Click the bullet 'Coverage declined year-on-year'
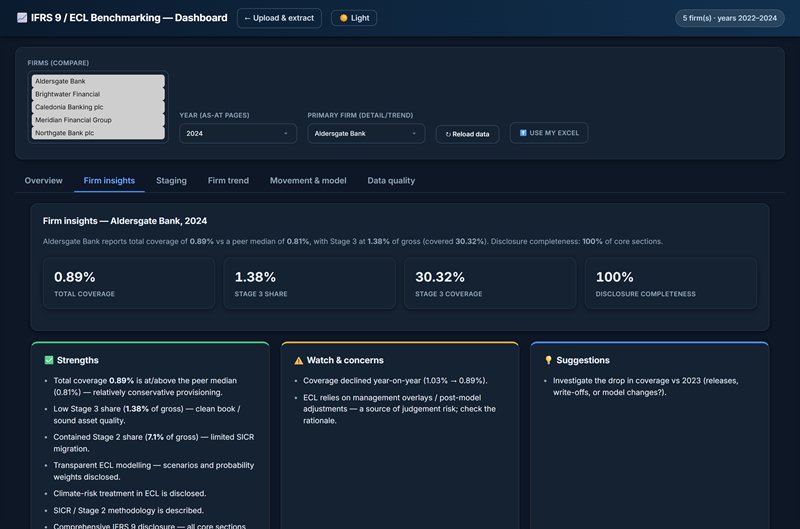 coord(395,381)
